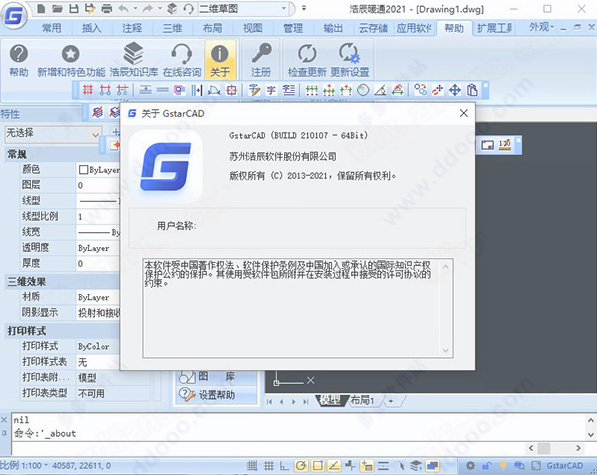Click 更新设置 (Update Settings) icon
Viewport: 597px width, 475px height.
coord(350,60)
